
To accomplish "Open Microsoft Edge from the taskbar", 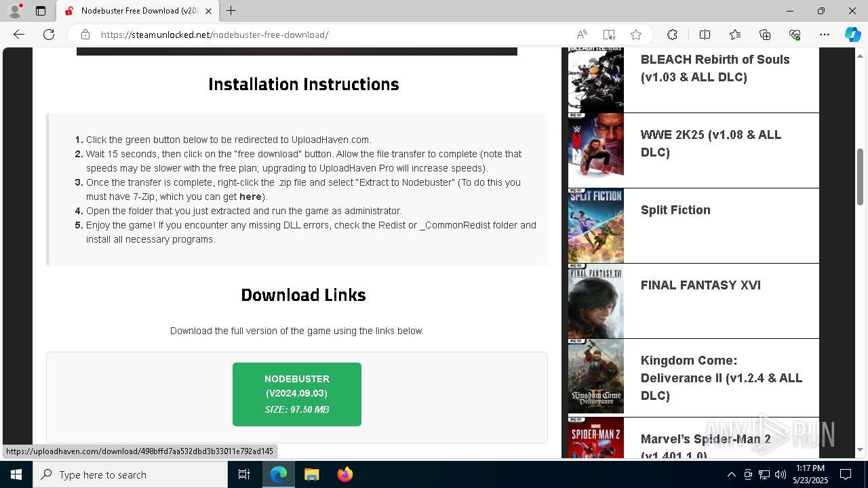I will 279,474.
